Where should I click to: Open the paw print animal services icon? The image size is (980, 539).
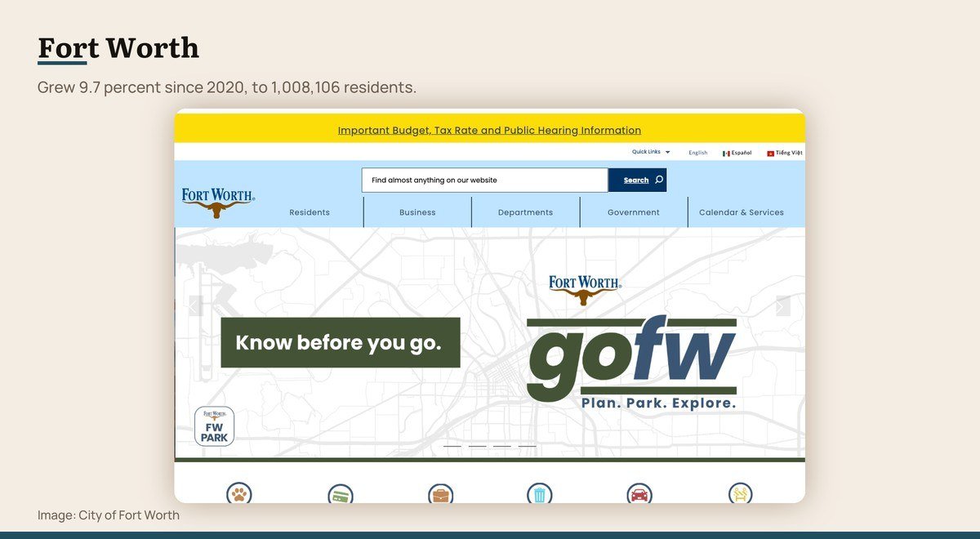tap(238, 493)
